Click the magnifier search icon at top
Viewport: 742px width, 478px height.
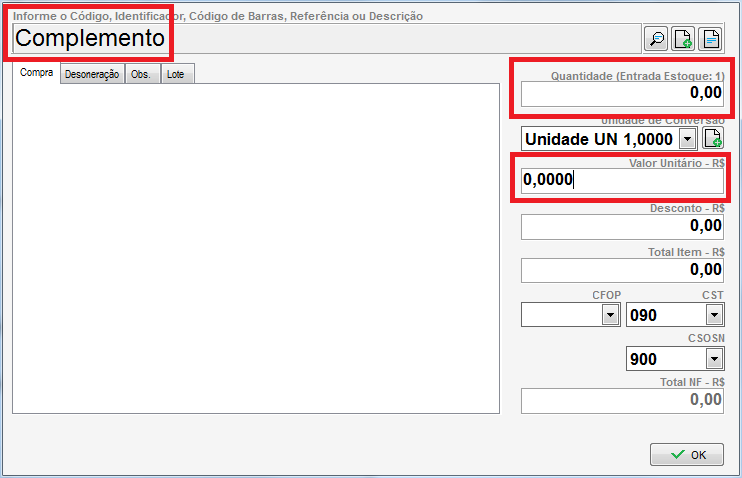(657, 39)
